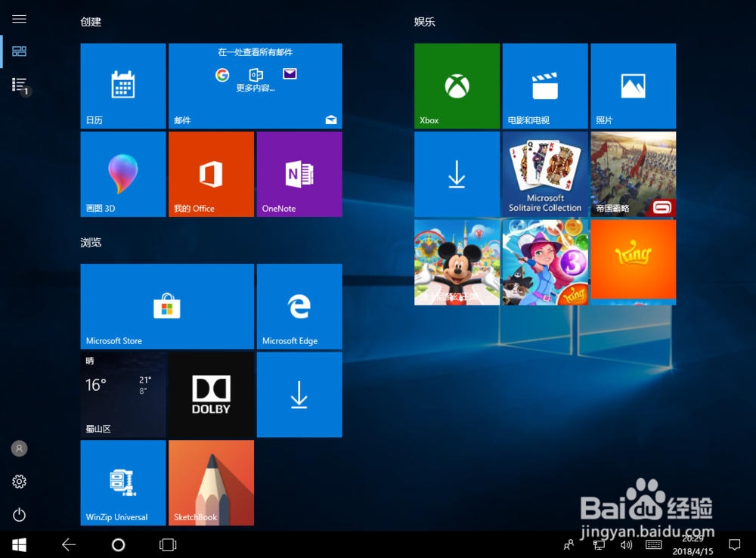This screenshot has height=558, width=756.
Task: Open the 我的 Office tile
Action: tap(211, 174)
